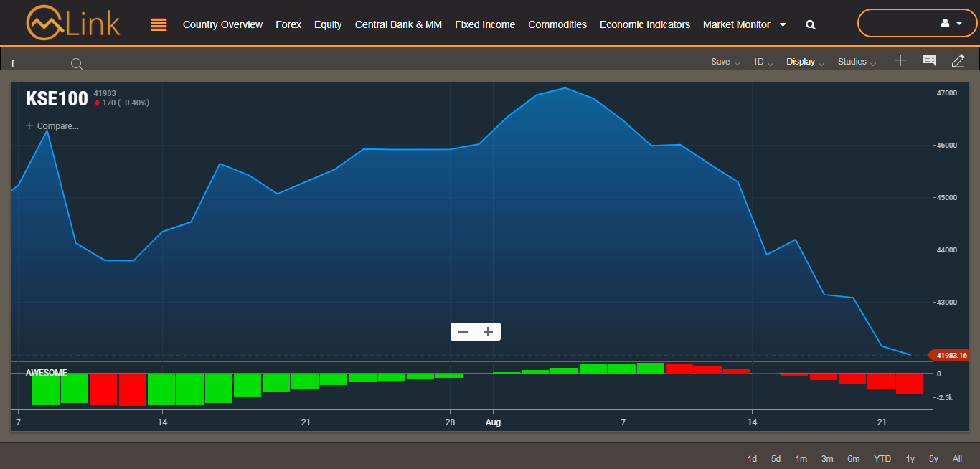Open Economic Indicators menu
The image size is (980, 469).
645,24
